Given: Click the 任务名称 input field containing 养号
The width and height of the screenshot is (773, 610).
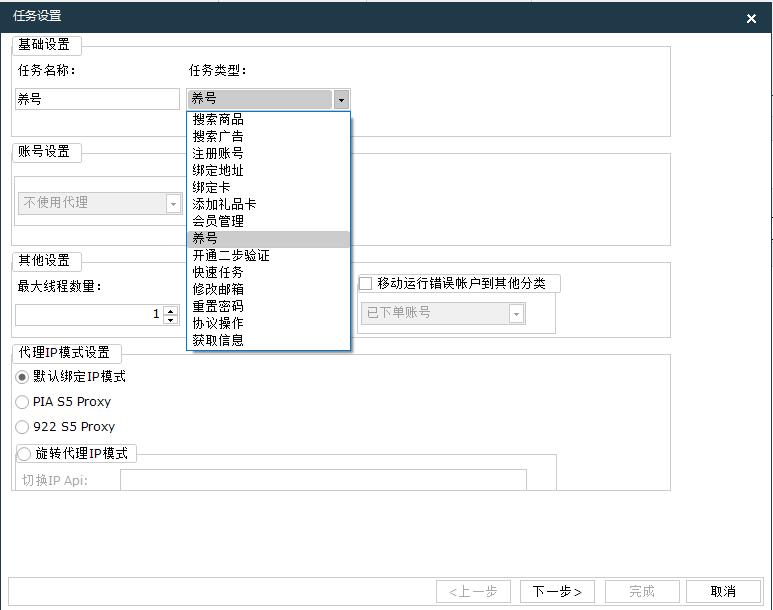Looking at the screenshot, I should click(x=97, y=99).
